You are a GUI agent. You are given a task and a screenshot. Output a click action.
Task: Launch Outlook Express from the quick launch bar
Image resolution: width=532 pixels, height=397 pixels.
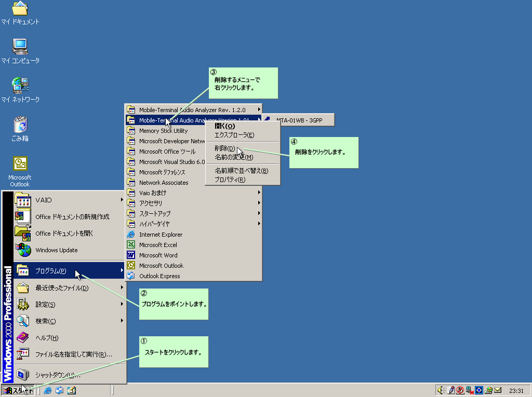(60, 391)
